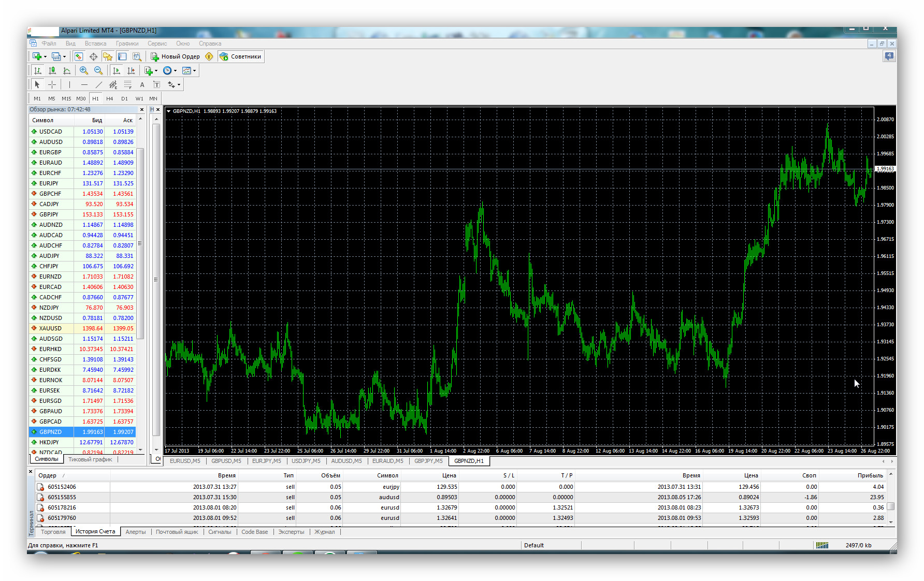The image size is (924, 581).
Task: Select the Crosshair tool
Action: (52, 84)
